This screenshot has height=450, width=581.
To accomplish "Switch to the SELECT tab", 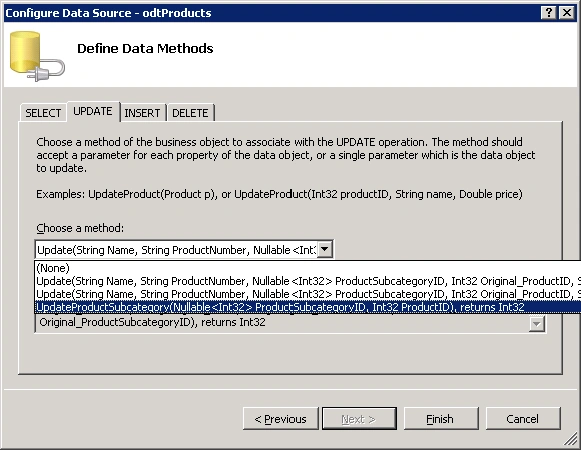I will click(x=43, y=113).
